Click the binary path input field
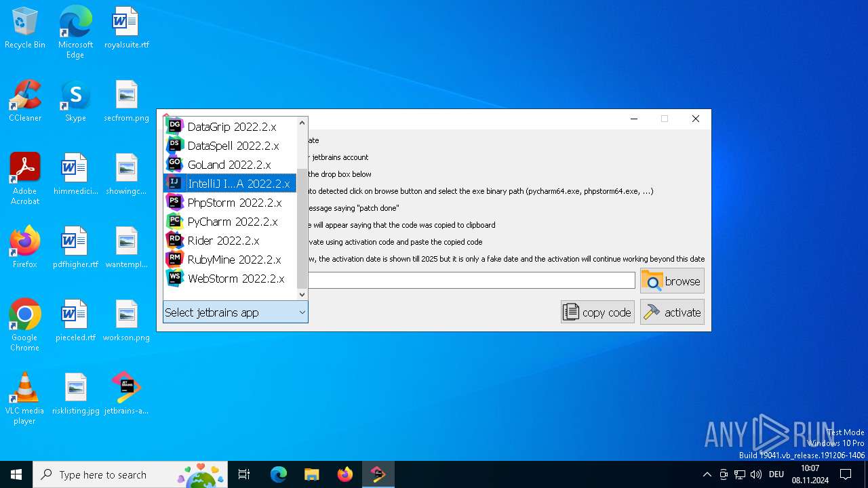This screenshot has height=488, width=868. (471, 281)
